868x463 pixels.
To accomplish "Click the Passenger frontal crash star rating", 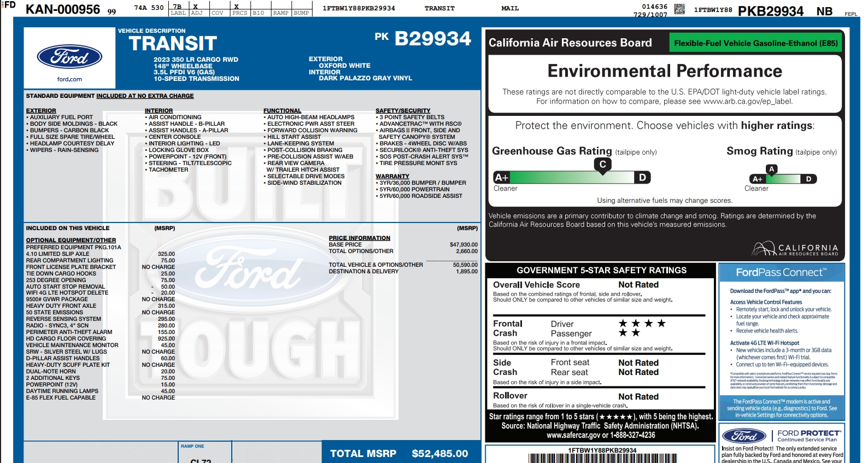I will (629, 333).
